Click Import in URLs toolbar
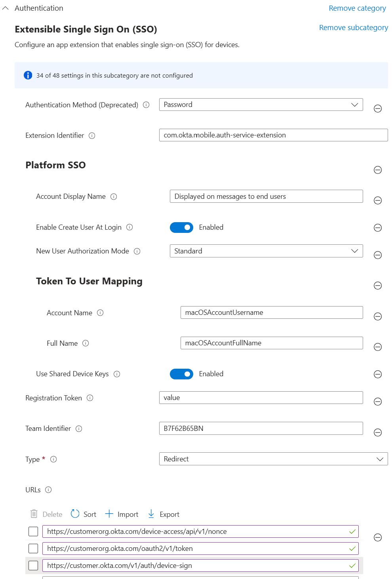The height and width of the screenshot is (579, 392). pos(122,514)
